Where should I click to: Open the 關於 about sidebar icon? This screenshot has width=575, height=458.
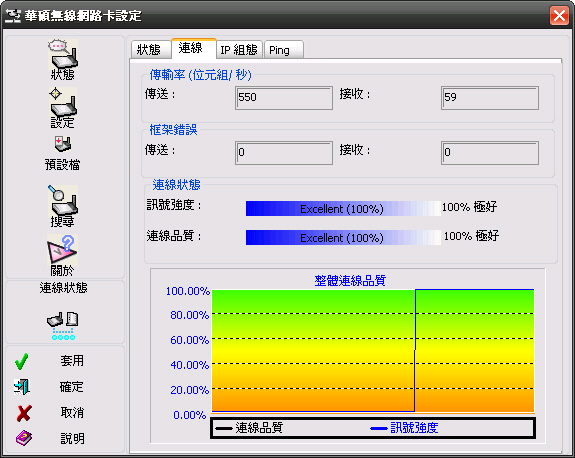[x=63, y=256]
